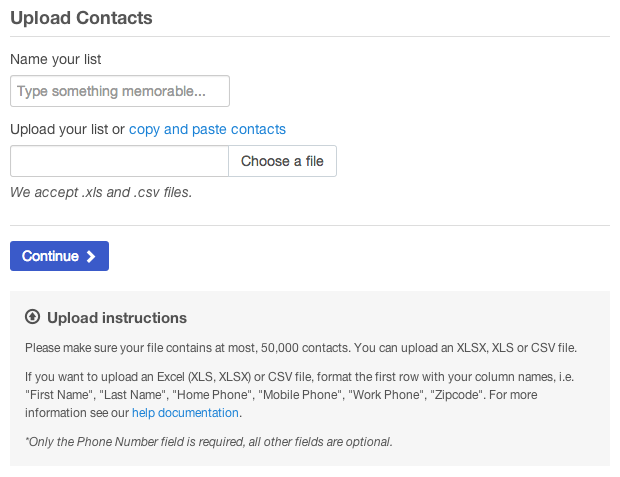Click the 'We accept .xls and .csv files.' hint

click(x=101, y=192)
